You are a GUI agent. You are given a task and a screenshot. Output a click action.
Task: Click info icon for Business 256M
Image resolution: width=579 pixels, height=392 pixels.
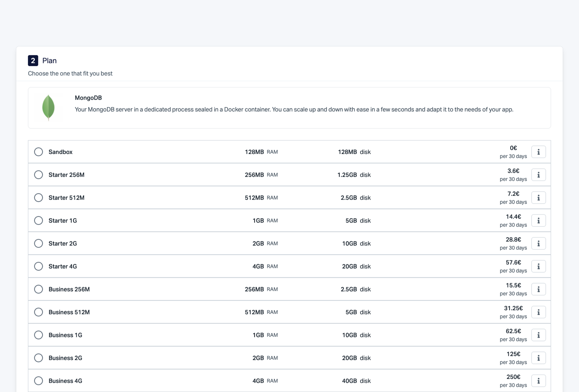538,289
